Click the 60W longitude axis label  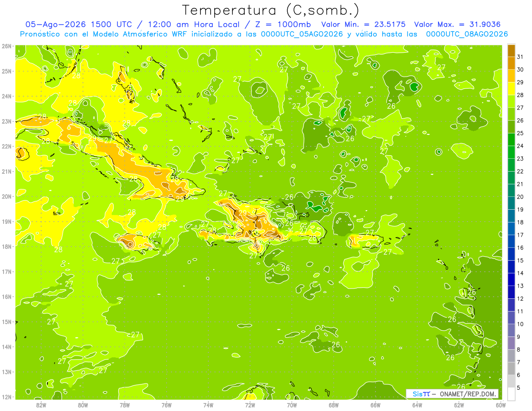point(501,405)
